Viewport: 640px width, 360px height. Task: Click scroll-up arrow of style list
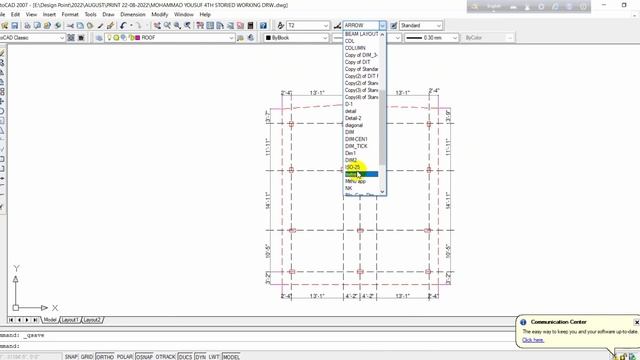click(382, 35)
